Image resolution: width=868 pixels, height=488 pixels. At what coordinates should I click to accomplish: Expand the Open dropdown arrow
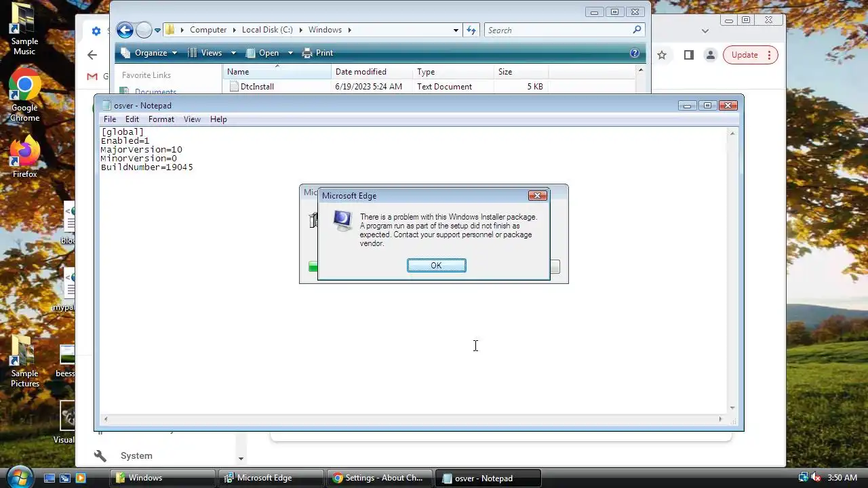click(290, 53)
